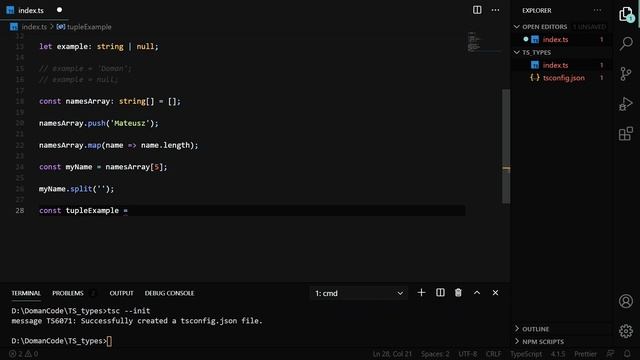Open the Search view in activity bar
The image size is (640, 360).
626,43
